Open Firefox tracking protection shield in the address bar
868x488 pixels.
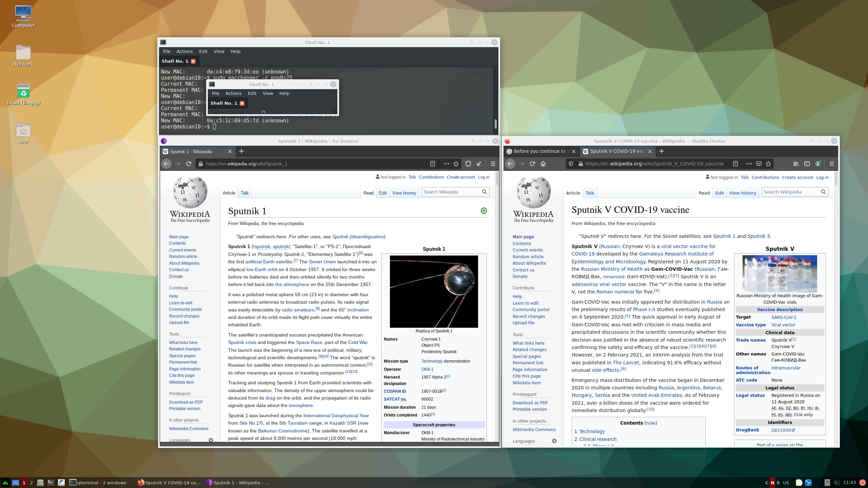[571, 164]
